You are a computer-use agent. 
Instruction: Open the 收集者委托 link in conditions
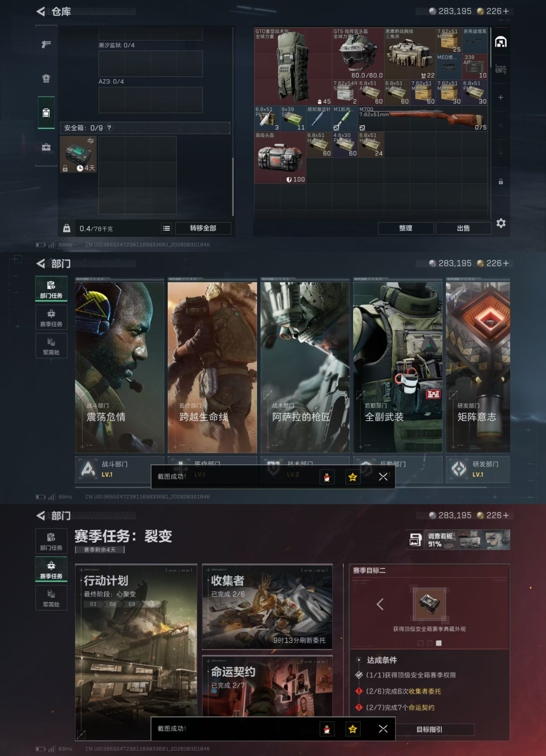[x=425, y=691]
